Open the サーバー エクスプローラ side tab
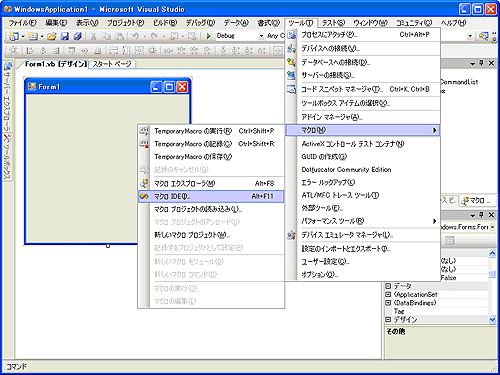This screenshot has height=375, width=500. (7, 97)
